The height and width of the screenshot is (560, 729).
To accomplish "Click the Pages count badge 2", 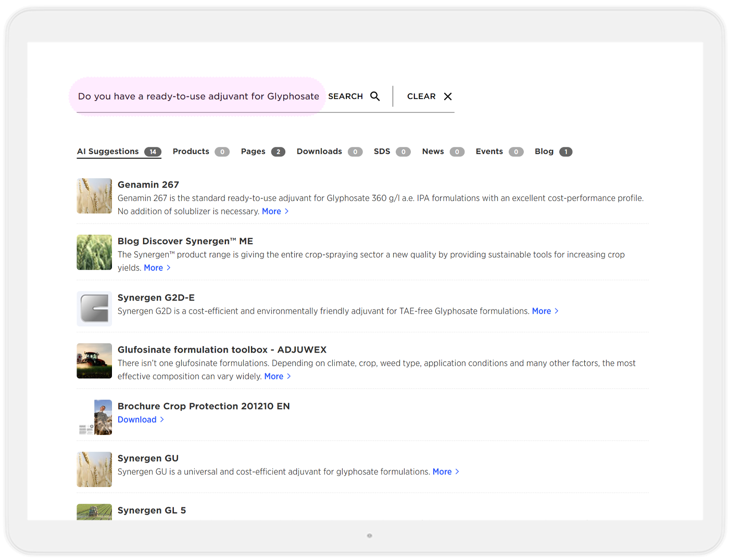I will click(x=278, y=152).
